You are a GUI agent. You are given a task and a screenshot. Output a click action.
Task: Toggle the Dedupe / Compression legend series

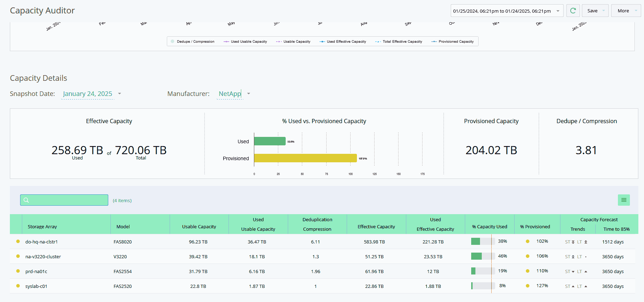(193, 42)
